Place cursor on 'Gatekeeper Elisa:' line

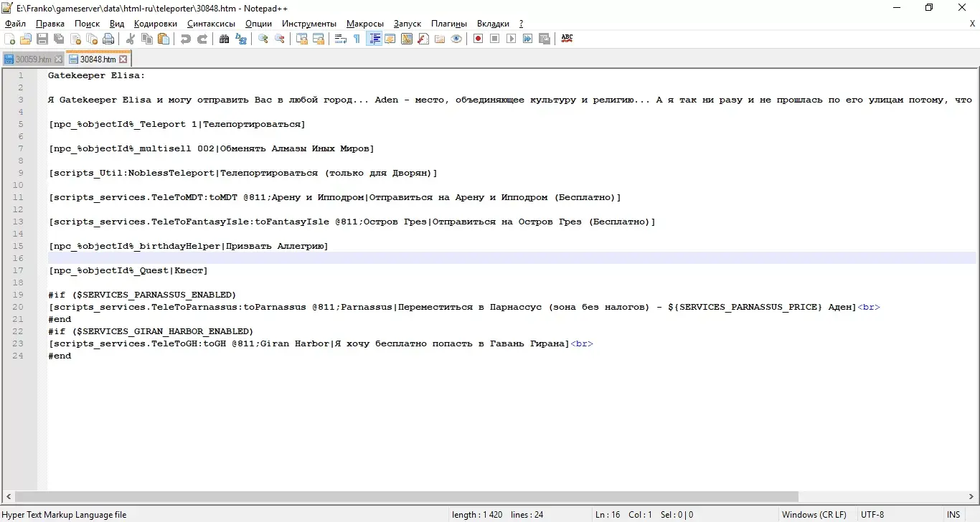97,75
